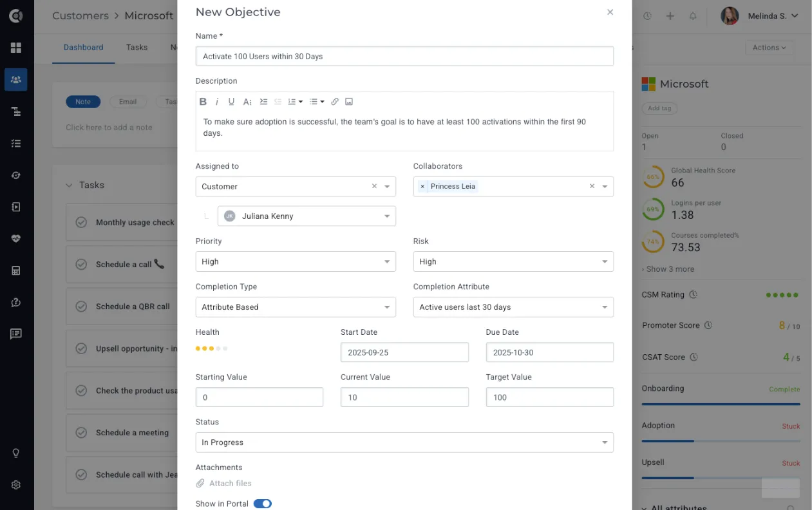Open Settings gear in the sidebar
Image resolution: width=812 pixels, height=510 pixels.
pos(16,485)
